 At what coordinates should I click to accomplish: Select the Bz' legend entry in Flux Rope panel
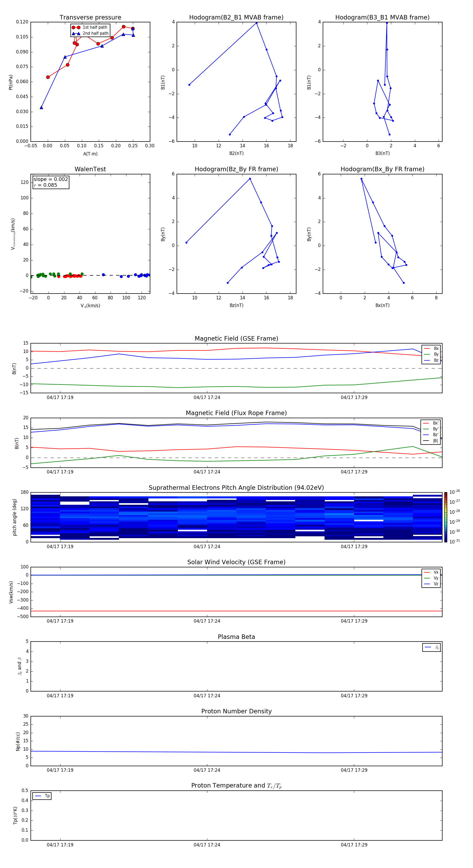431,435
